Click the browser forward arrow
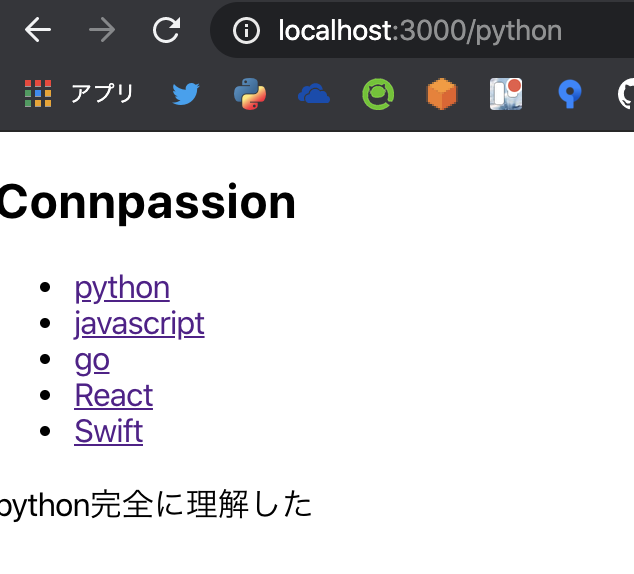The width and height of the screenshot is (634, 574). pyautogui.click(x=102, y=30)
